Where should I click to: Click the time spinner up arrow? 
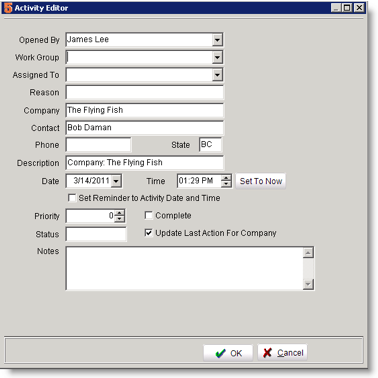(x=226, y=178)
